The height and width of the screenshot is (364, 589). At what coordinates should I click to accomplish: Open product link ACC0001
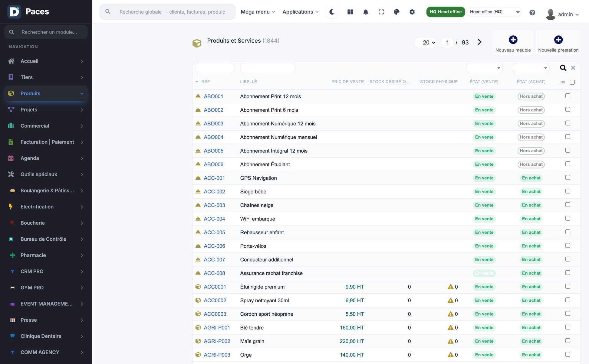[215, 287]
